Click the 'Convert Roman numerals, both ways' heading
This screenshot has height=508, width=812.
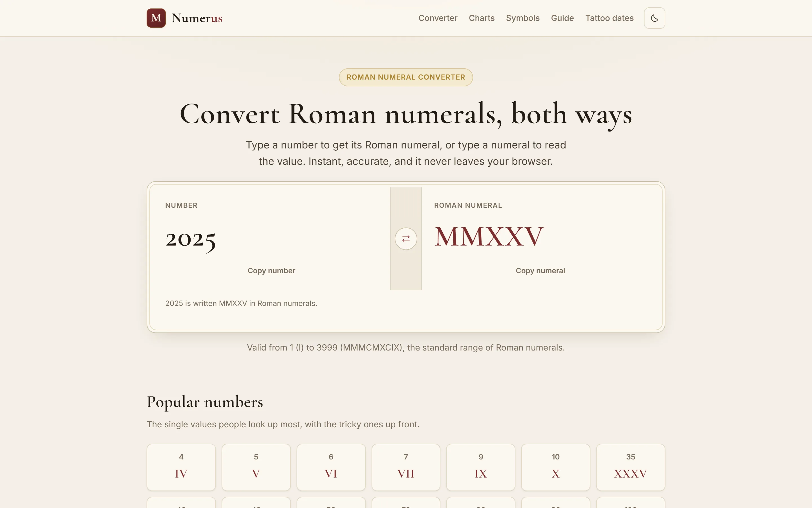coord(406,114)
